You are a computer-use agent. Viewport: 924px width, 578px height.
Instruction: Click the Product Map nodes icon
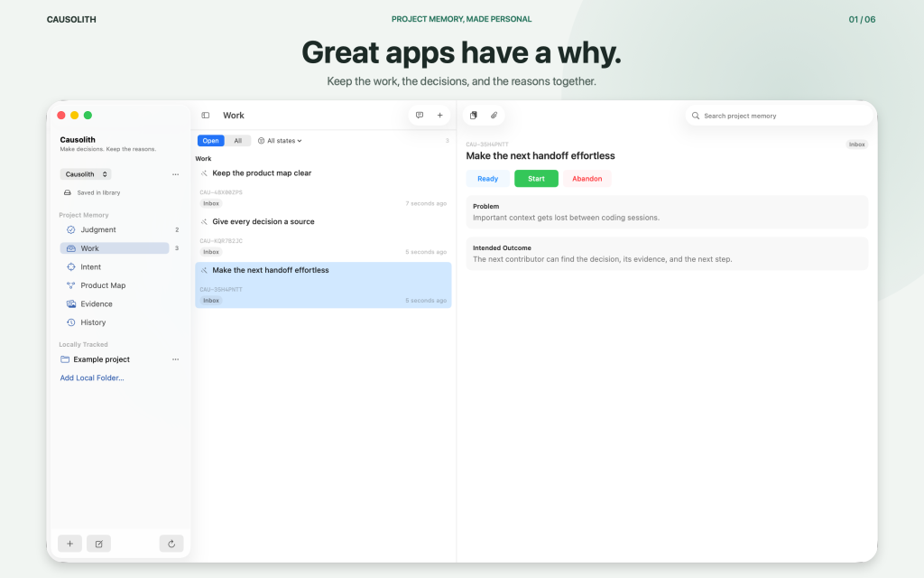pyautogui.click(x=70, y=285)
